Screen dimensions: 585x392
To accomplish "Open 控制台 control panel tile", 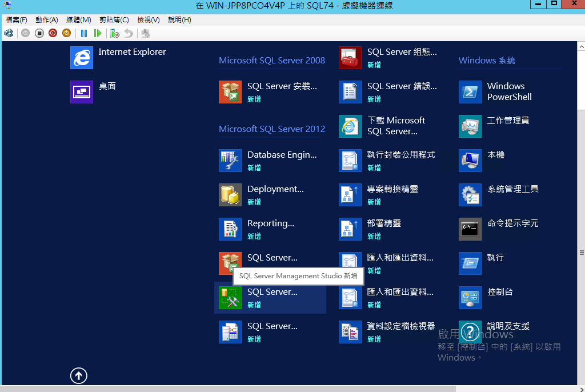I will tap(486, 298).
